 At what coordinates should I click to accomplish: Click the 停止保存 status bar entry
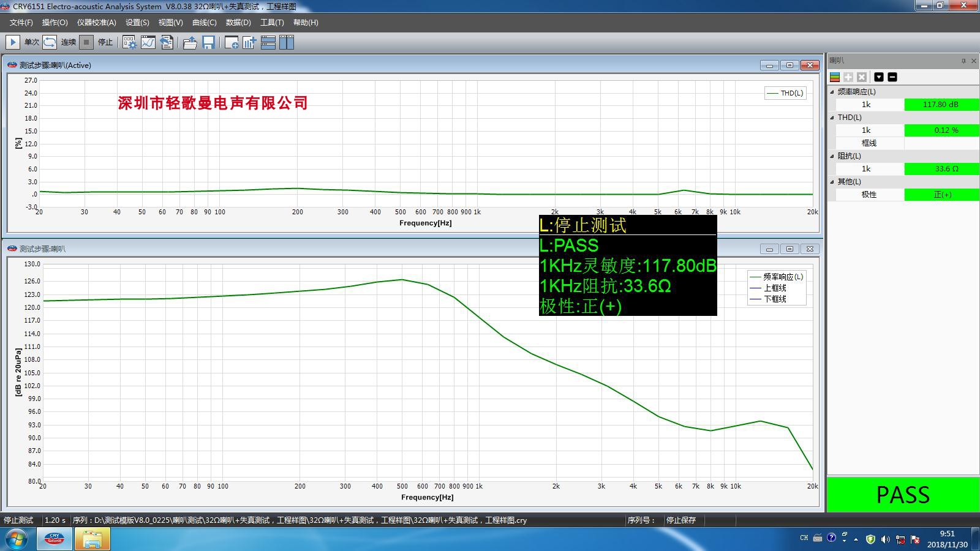coord(681,520)
